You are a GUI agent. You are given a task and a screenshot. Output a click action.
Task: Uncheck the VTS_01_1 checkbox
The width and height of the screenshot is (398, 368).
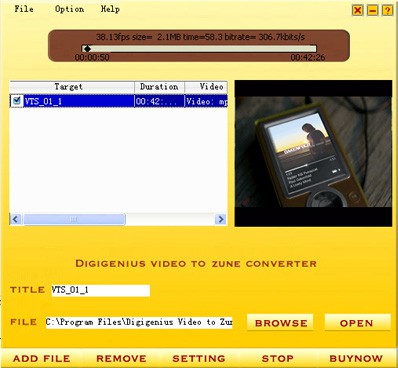pos(16,101)
